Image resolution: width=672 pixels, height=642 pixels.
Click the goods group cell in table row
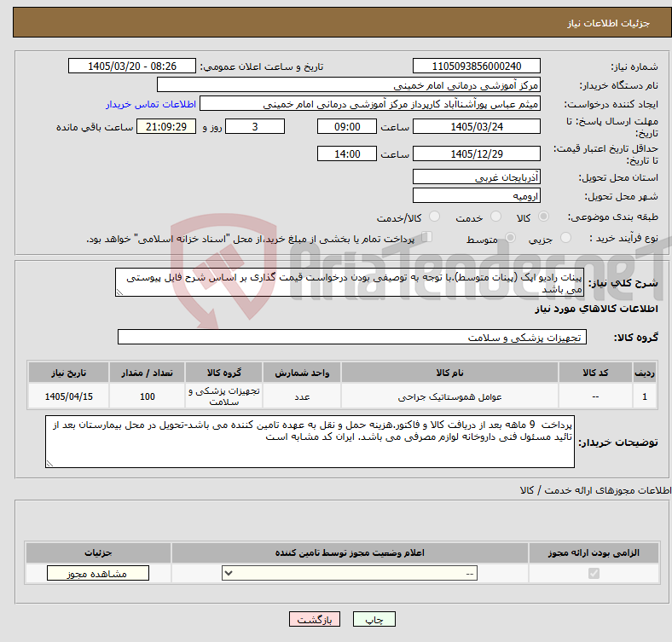pyautogui.click(x=223, y=396)
